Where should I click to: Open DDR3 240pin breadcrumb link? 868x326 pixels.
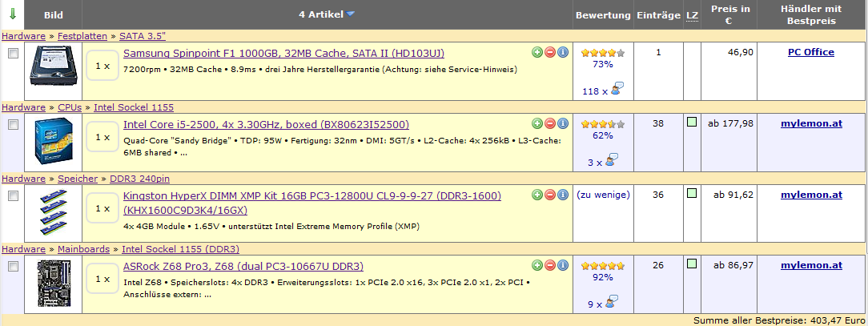[139, 179]
